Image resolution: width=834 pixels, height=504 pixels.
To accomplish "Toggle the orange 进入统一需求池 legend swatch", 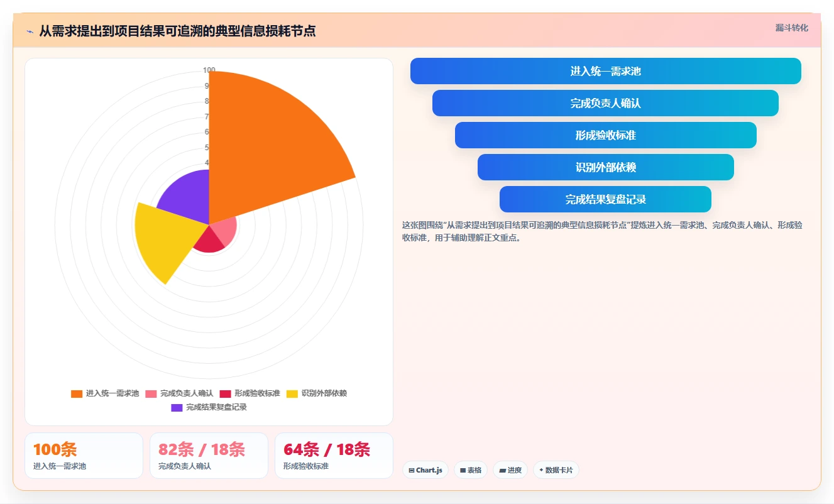I will (77, 393).
